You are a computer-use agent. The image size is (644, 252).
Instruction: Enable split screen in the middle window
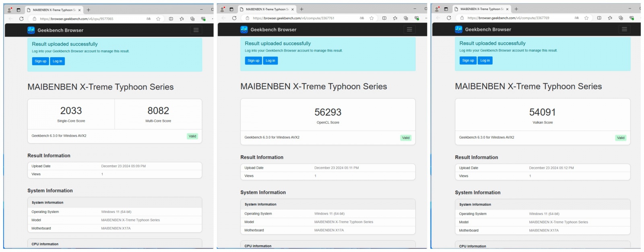tap(384, 18)
